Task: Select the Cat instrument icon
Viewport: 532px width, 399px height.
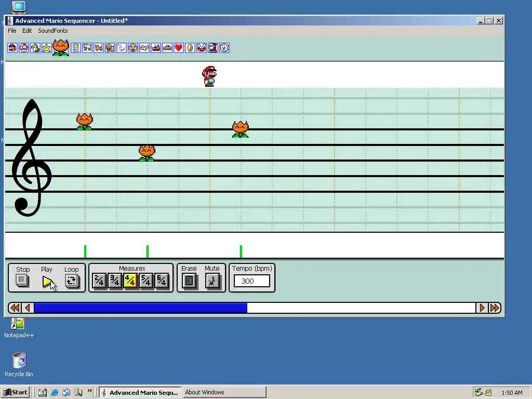Action: point(99,48)
